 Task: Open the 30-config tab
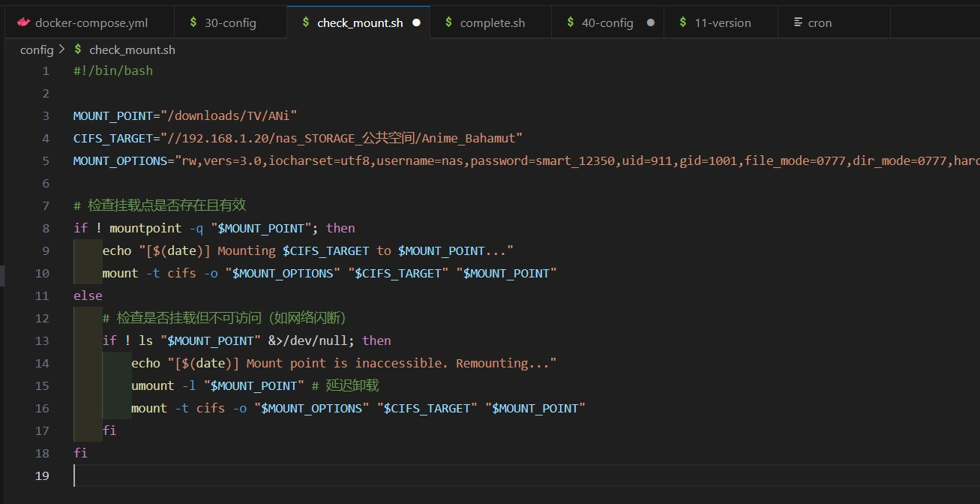click(x=230, y=22)
